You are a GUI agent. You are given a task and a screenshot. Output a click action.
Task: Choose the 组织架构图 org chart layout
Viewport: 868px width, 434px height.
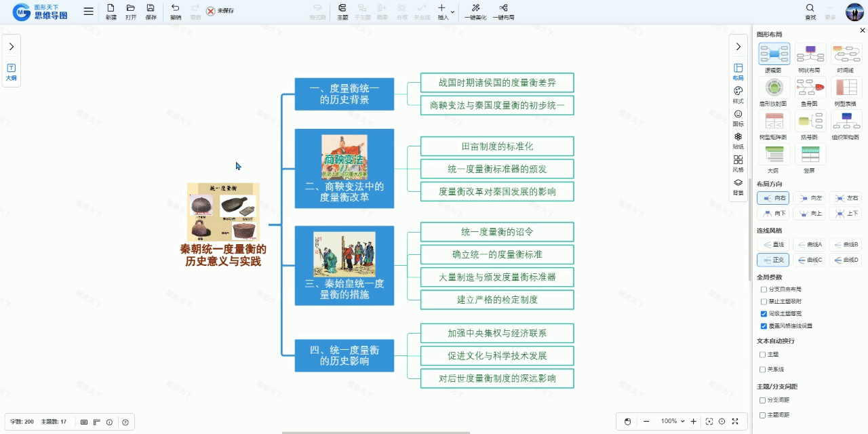coord(846,121)
